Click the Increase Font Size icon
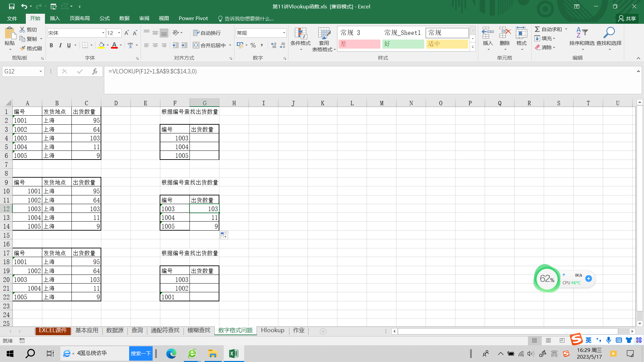 tap(126, 33)
